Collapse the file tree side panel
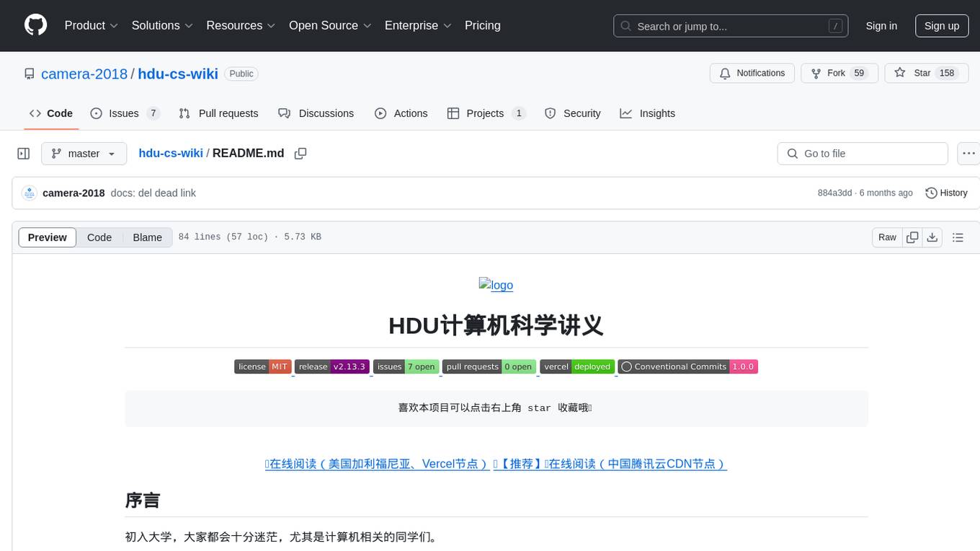 click(x=23, y=154)
